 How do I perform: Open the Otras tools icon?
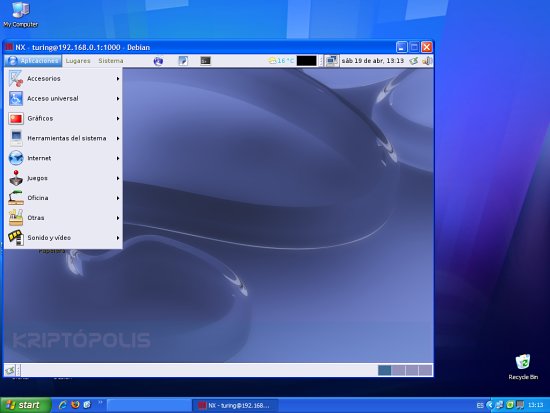coord(16,218)
